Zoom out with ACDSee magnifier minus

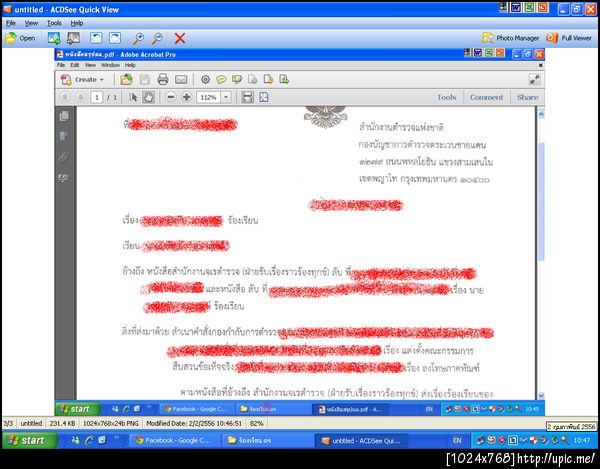coord(157,38)
